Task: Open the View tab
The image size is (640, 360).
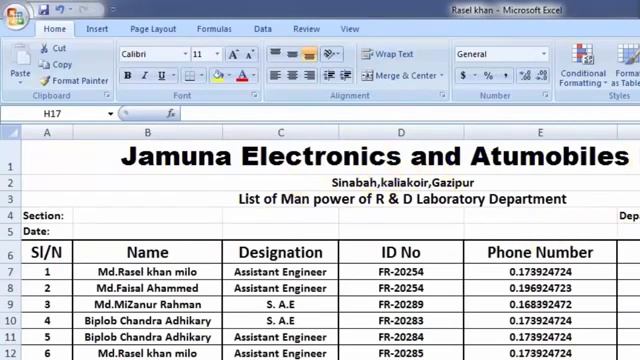Action: click(x=350, y=29)
